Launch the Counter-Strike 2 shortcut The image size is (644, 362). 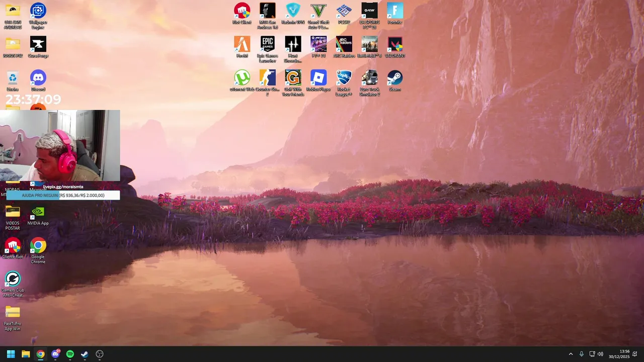pos(268,83)
